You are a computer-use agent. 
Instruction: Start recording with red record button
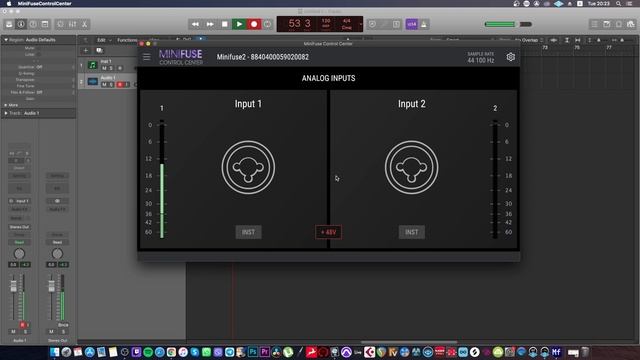pos(254,24)
